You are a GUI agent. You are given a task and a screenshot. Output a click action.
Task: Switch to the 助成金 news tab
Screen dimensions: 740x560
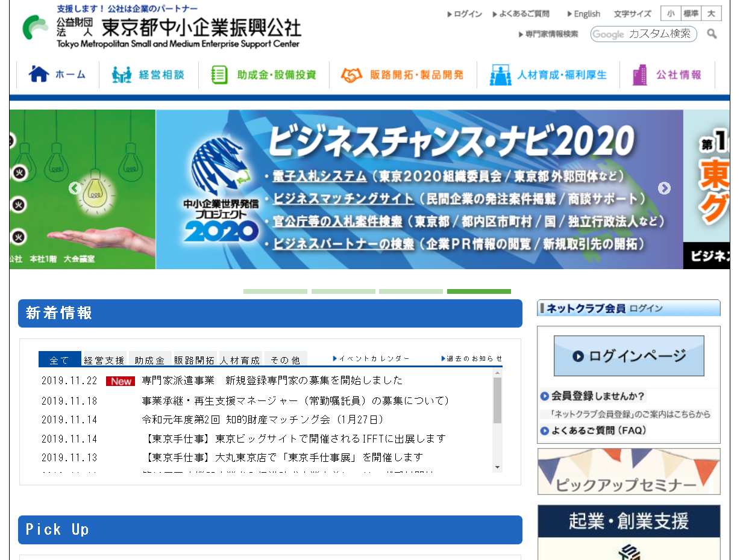click(148, 359)
